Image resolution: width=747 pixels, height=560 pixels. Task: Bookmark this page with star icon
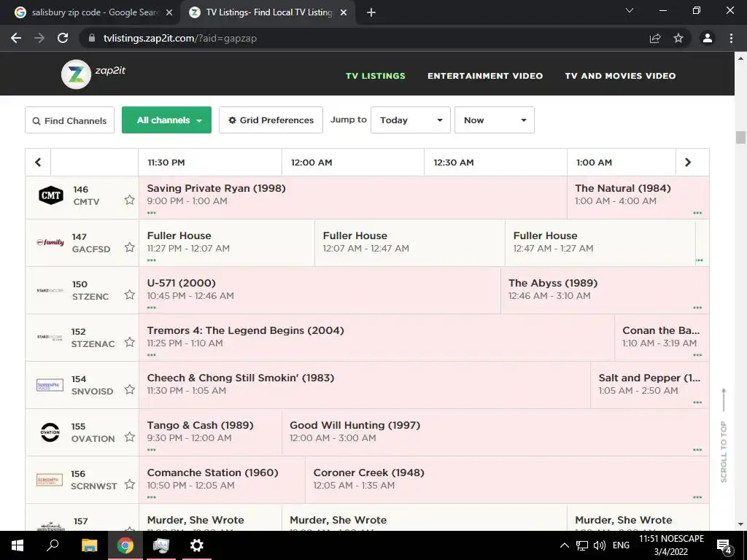coord(678,38)
